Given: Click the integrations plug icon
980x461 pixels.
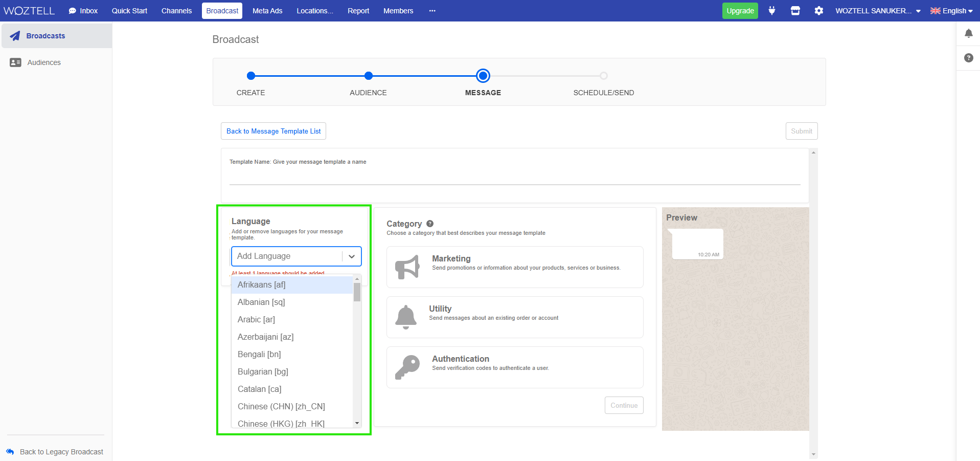Looking at the screenshot, I should (x=772, y=11).
